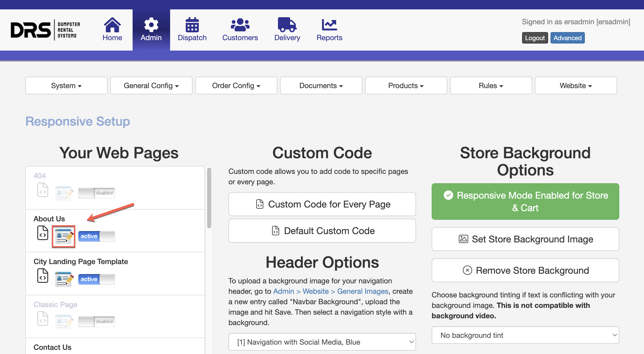Screen dimensions: 644x354
Task: Open the navigation style select box
Action: coord(322,342)
